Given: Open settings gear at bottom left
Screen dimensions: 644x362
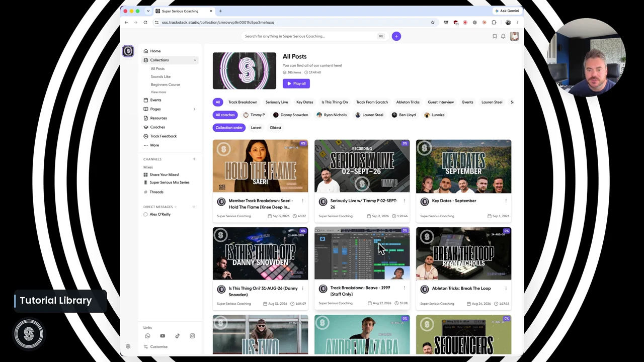Looking at the screenshot, I should pos(128,346).
